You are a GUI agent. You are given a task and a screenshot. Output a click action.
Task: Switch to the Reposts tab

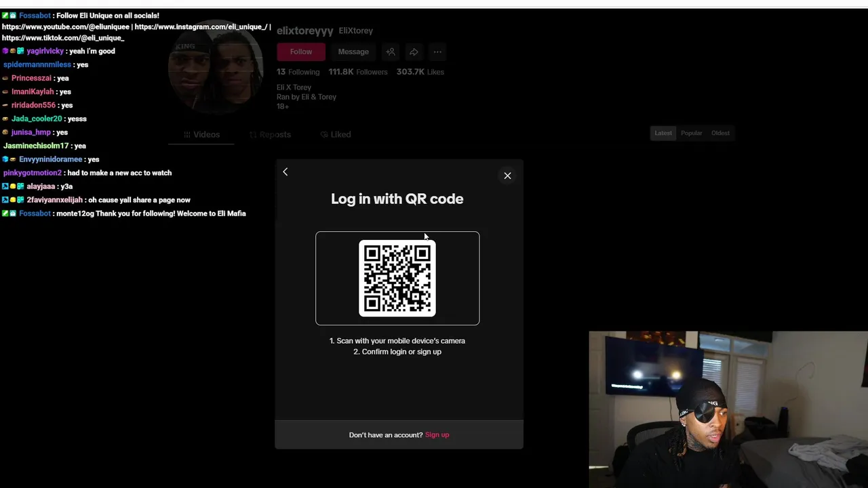(270, 134)
